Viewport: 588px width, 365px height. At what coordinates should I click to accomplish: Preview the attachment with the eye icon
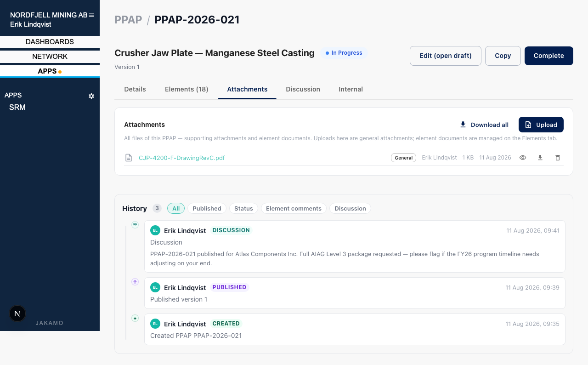tap(523, 158)
